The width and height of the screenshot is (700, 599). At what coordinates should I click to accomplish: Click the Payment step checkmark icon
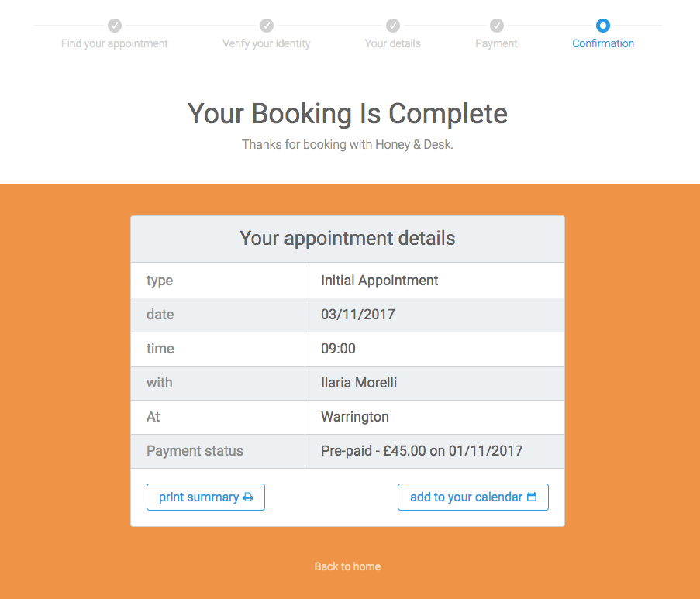497,26
